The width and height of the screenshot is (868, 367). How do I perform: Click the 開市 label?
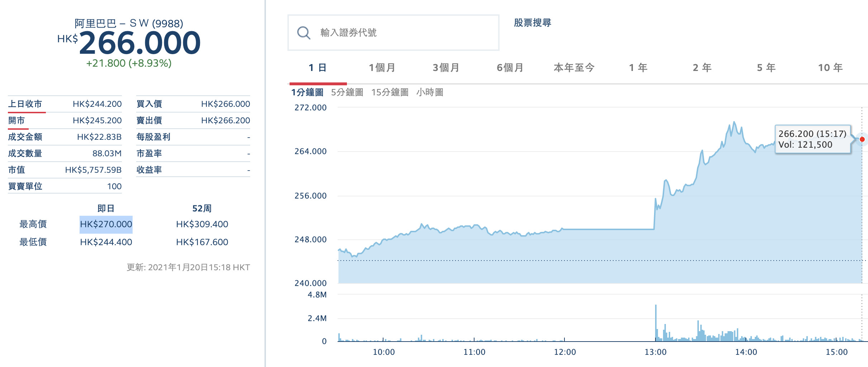click(x=16, y=120)
